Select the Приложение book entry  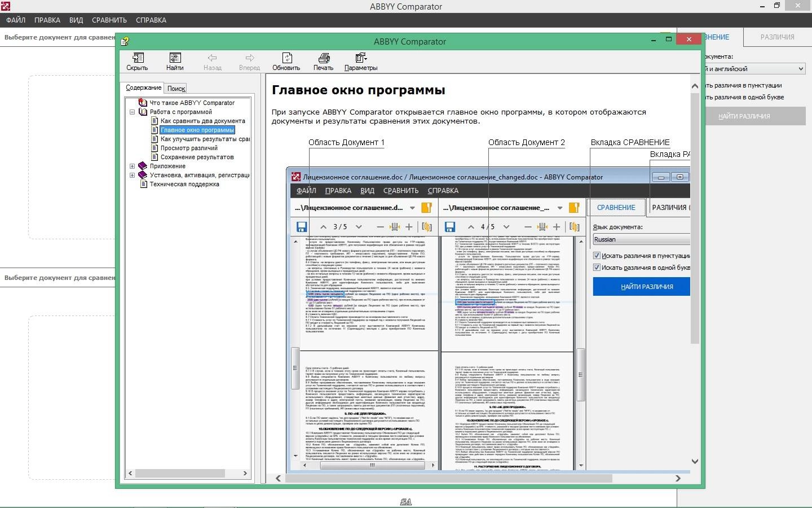click(167, 166)
